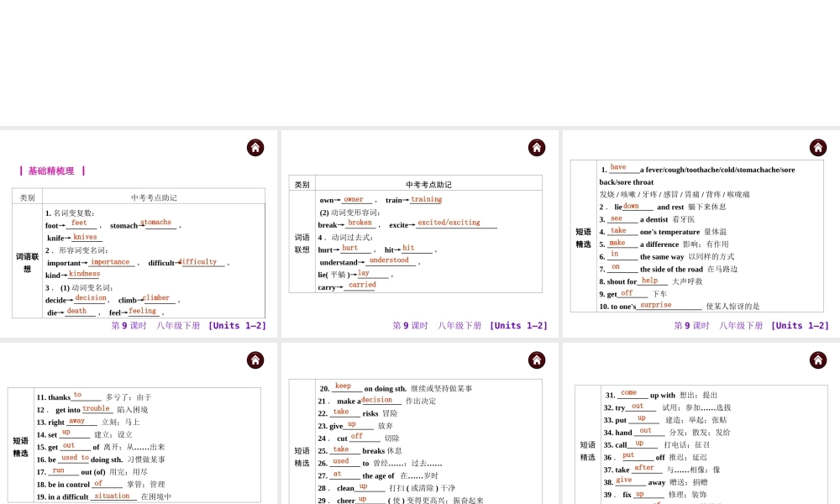Click the red answer 'decision' after 'make a'
Screen dimensions: 840x504
[x=376, y=400]
